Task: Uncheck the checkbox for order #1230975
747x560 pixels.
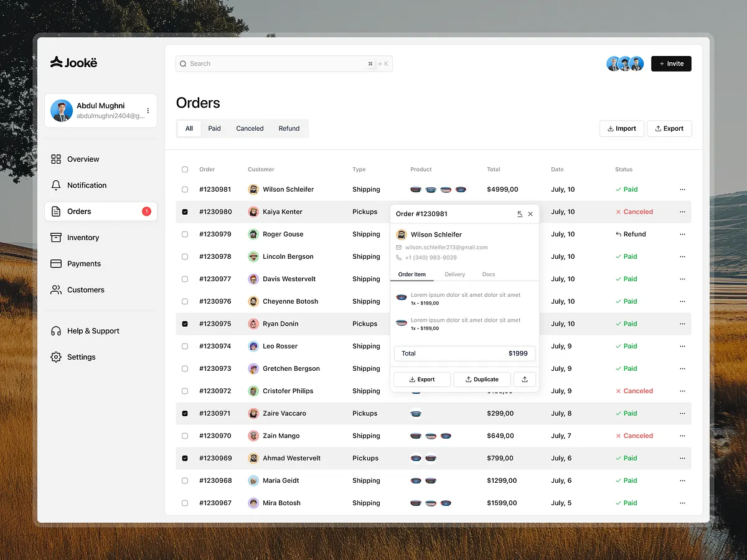Action: coord(184,324)
